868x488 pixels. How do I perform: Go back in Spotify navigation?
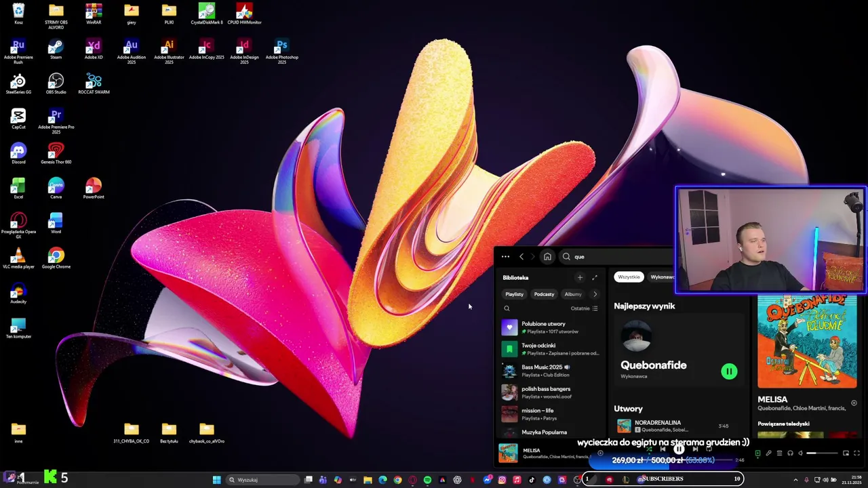pos(521,257)
